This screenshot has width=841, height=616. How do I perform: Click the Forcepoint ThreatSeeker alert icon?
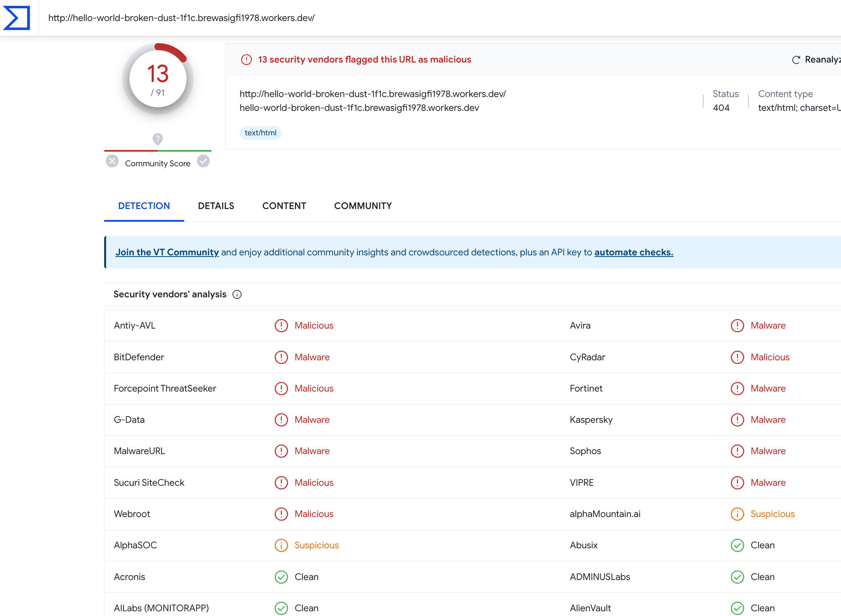click(281, 388)
